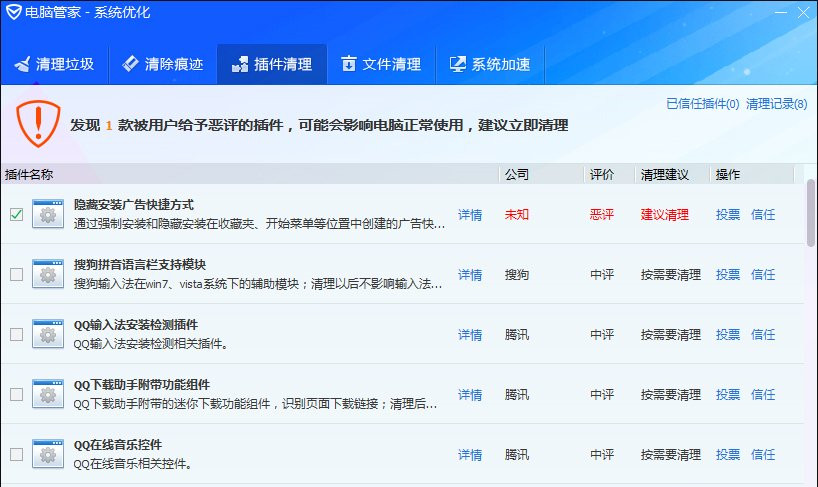Screen dimensions: 818x487
Task: Tick QQ在线音乐控件 checkbox
Action: pyautogui.click(x=16, y=454)
